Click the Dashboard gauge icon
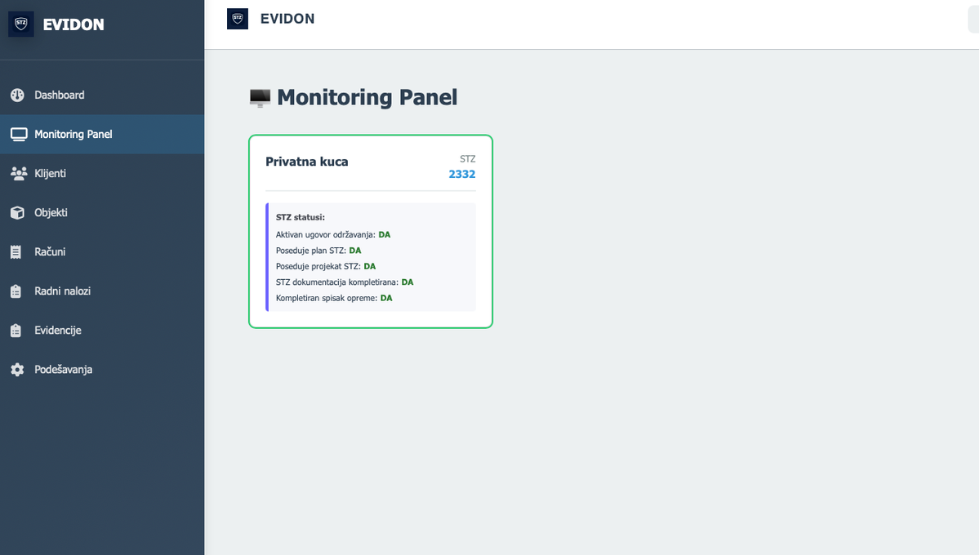 pos(17,95)
